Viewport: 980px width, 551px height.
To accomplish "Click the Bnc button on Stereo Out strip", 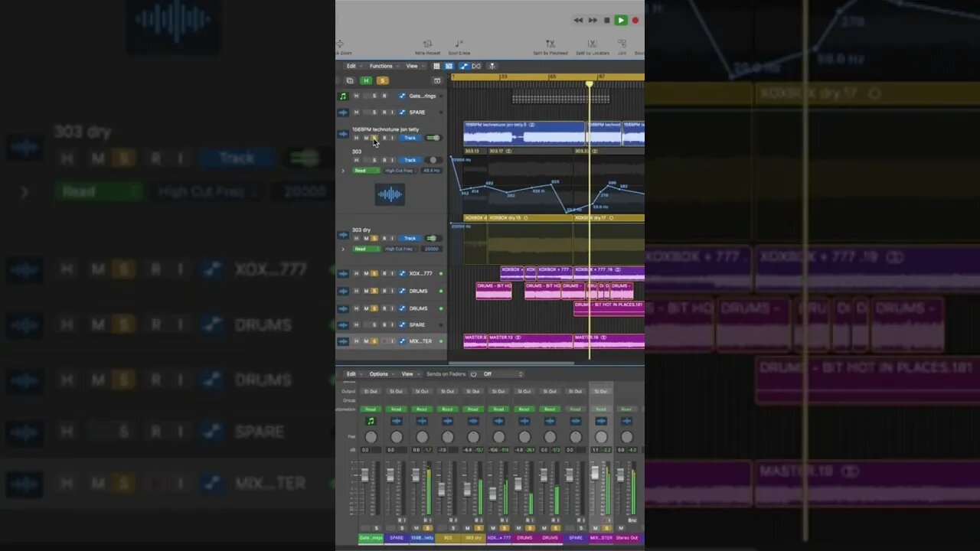I will click(632, 520).
